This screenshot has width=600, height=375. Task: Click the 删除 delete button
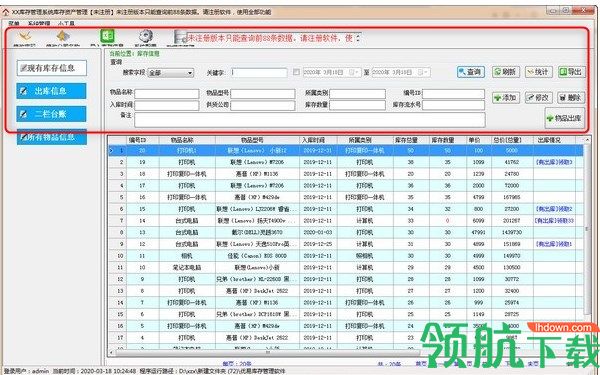tap(571, 98)
